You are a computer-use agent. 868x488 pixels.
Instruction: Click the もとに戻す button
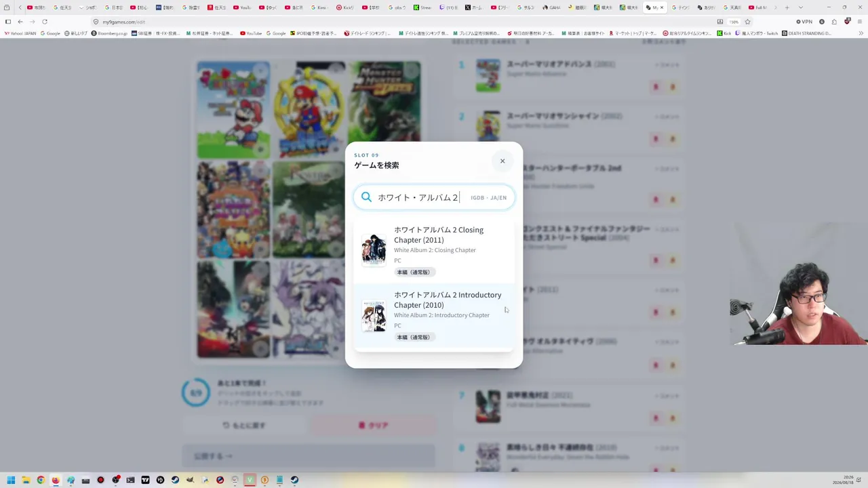pos(244,425)
